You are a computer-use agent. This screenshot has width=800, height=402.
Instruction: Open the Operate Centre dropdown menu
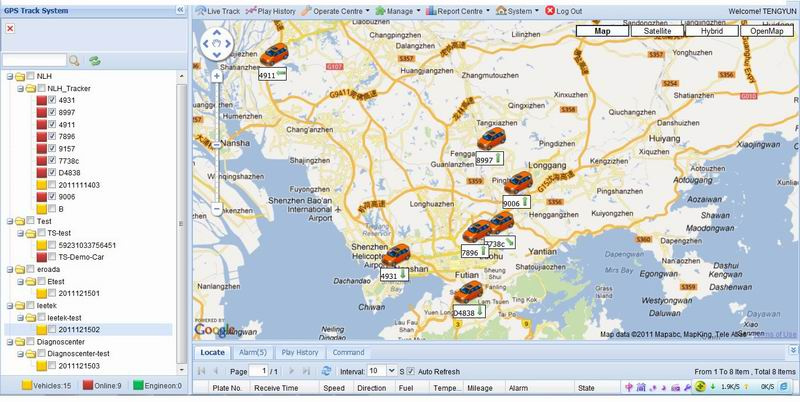(x=335, y=11)
